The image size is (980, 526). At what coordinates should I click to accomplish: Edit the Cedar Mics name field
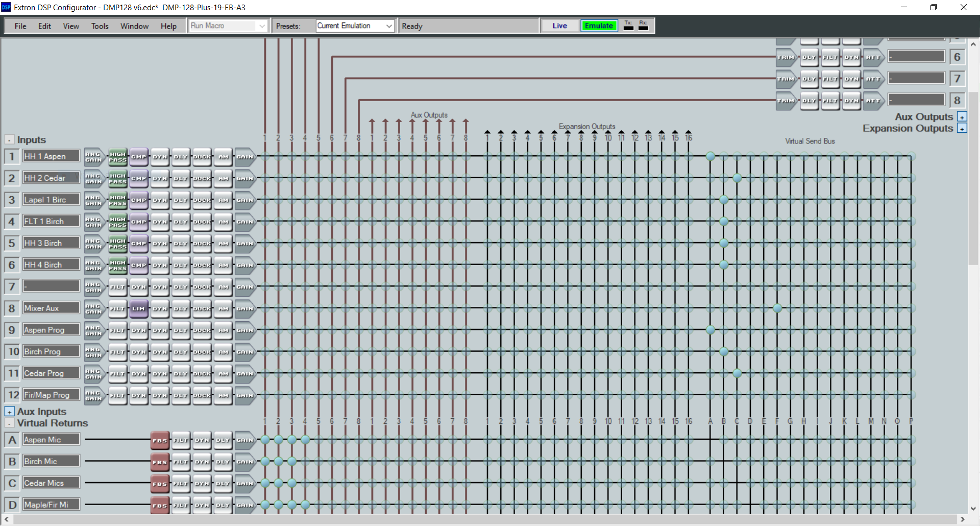[x=51, y=483]
